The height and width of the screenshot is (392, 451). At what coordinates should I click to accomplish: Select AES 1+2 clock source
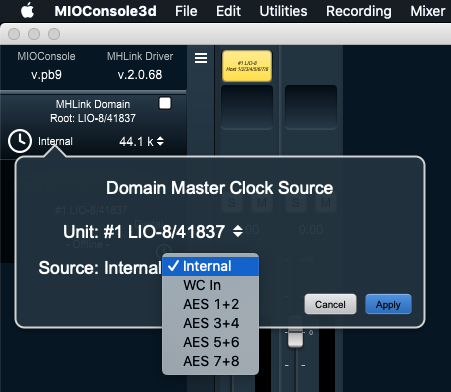coord(210,304)
